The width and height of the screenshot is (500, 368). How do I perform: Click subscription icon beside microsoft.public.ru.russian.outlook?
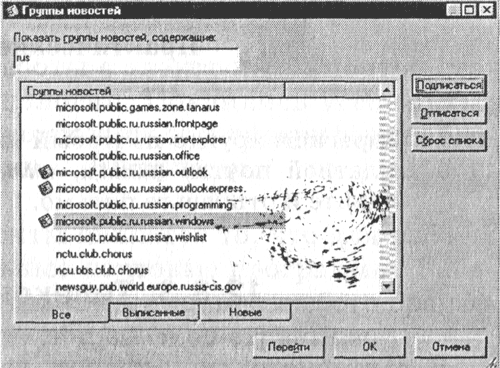click(x=45, y=172)
